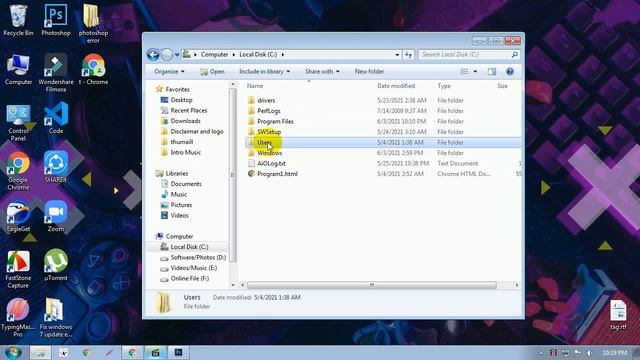This screenshot has width=640, height=360.
Task: Select the PerfLogs folder
Action: tap(269, 111)
